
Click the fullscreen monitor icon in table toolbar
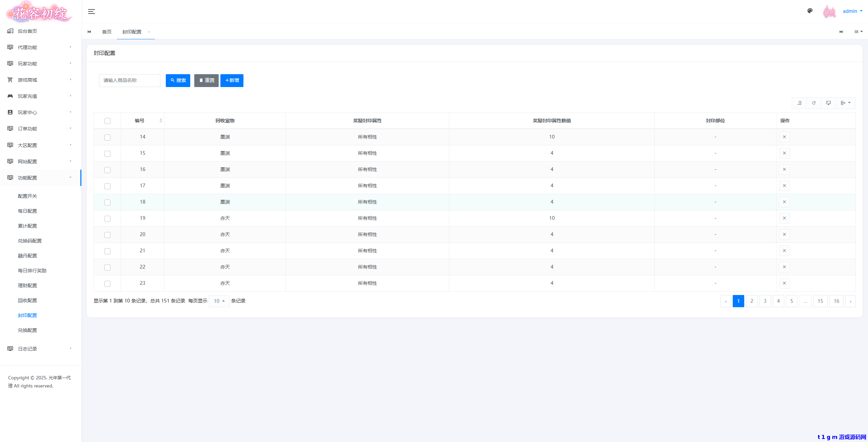point(828,103)
